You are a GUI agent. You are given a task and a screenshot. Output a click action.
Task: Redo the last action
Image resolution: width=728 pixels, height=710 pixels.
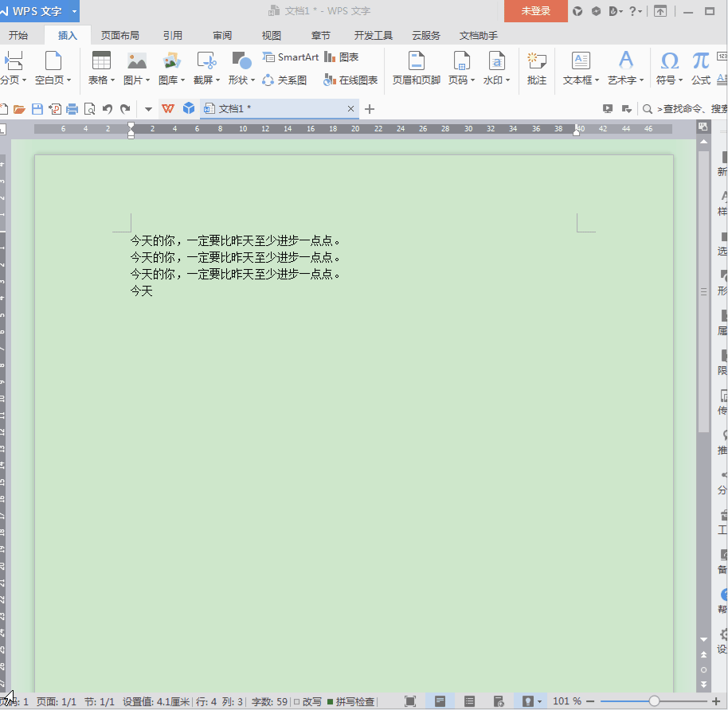(x=125, y=110)
